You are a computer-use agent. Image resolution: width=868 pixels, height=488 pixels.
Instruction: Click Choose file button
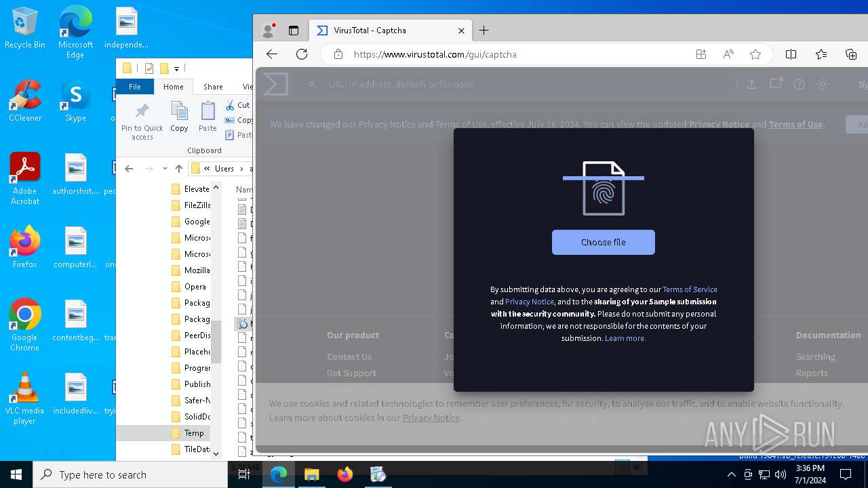pyautogui.click(x=604, y=242)
